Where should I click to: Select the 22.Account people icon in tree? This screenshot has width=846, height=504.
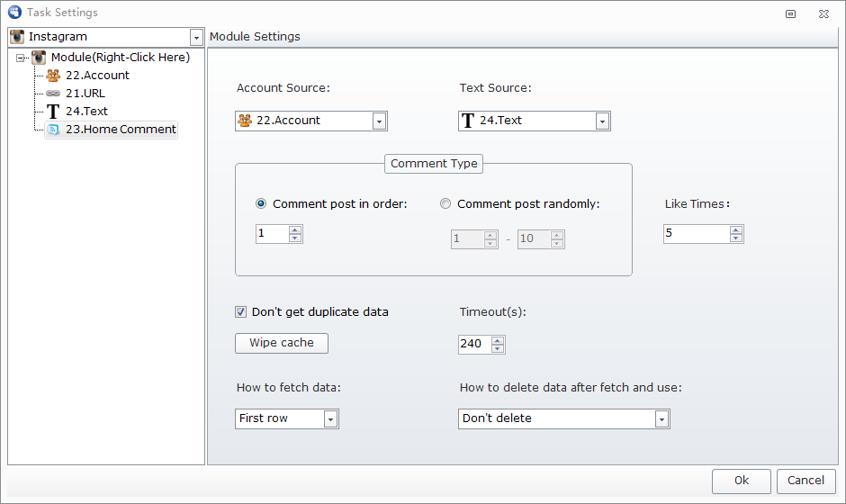[53, 75]
